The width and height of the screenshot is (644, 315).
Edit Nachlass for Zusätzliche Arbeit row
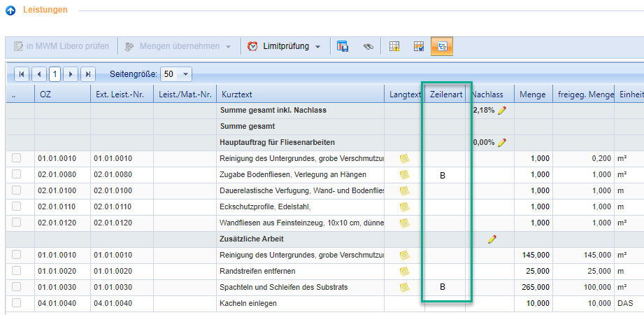(492, 239)
